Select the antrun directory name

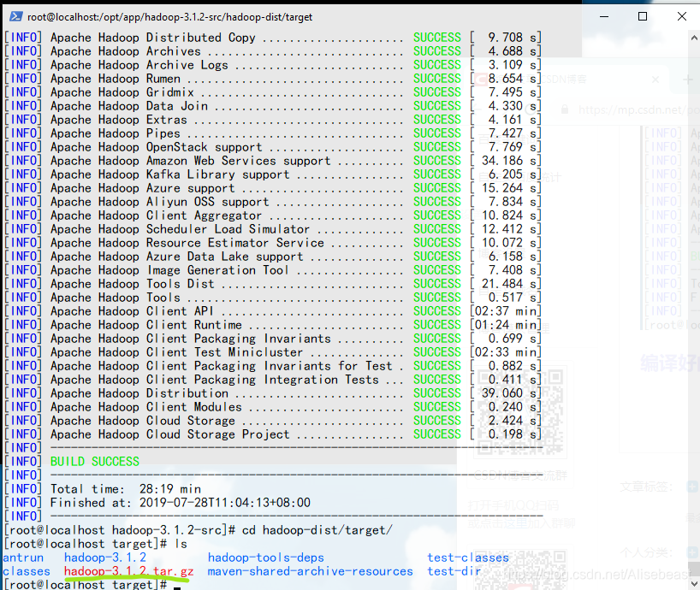pyautogui.click(x=23, y=558)
